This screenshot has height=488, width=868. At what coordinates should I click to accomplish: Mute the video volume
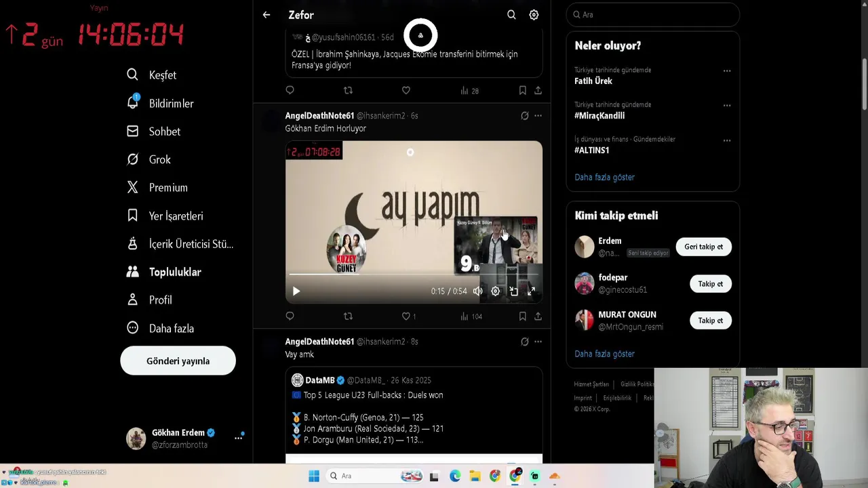[x=477, y=291]
